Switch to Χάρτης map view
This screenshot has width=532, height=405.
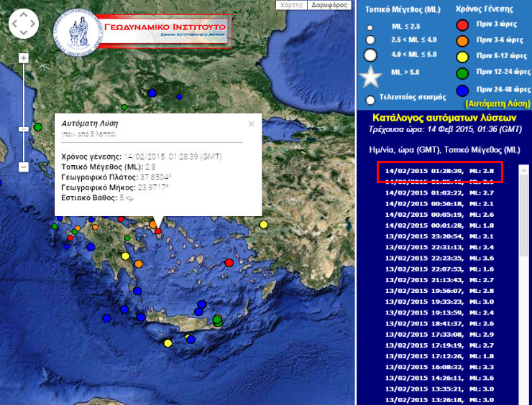pos(291,4)
